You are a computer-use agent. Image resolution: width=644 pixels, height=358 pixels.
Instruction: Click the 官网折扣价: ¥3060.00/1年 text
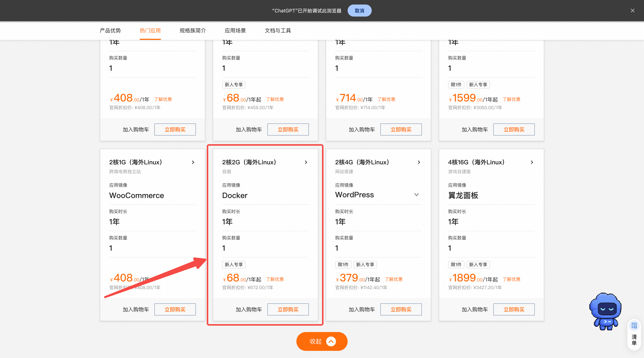point(475,108)
